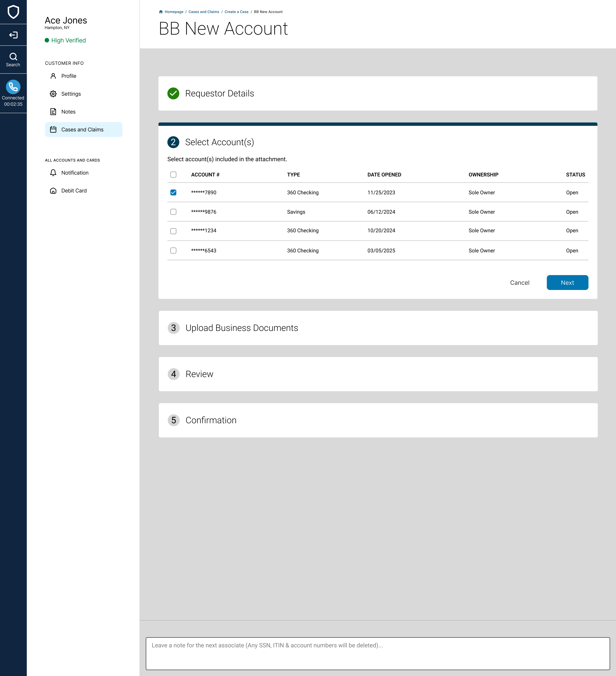Uncheck account ending 7890 checkbox
The width and height of the screenshot is (616, 676).
pos(173,192)
